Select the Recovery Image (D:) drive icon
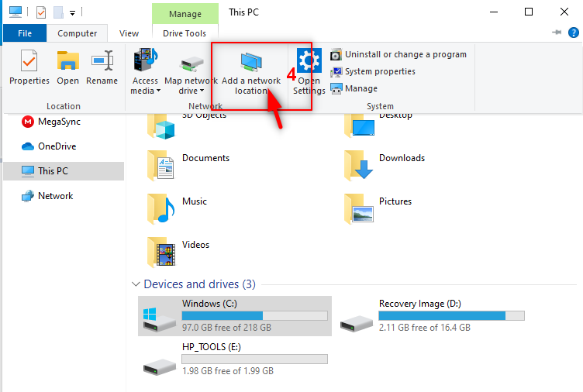Viewport: 583px width, 392px height. (356, 323)
